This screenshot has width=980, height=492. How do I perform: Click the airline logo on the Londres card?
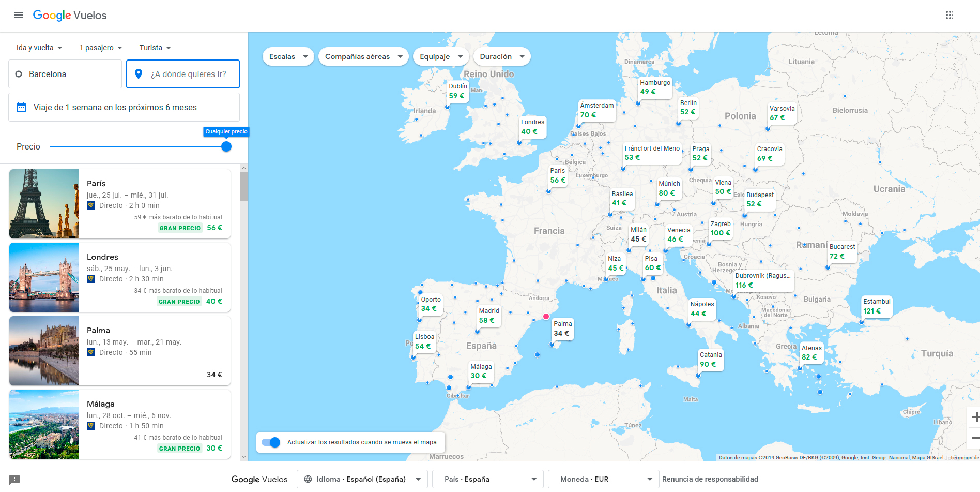(x=91, y=279)
